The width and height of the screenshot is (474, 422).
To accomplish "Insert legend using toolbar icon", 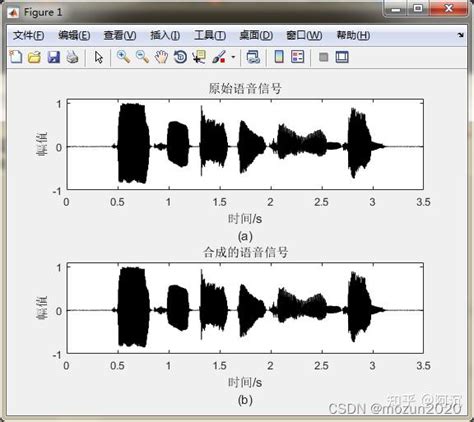I will pyautogui.click(x=298, y=57).
